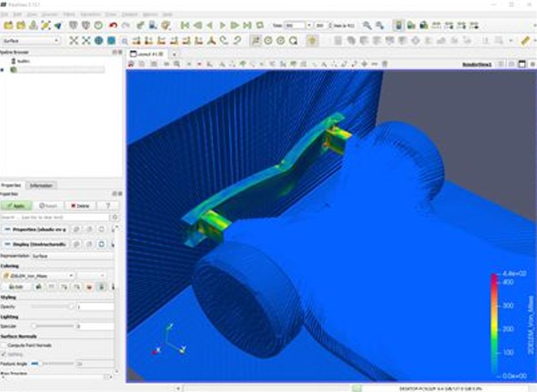Toggle the color legend visibility icon

click(398, 26)
